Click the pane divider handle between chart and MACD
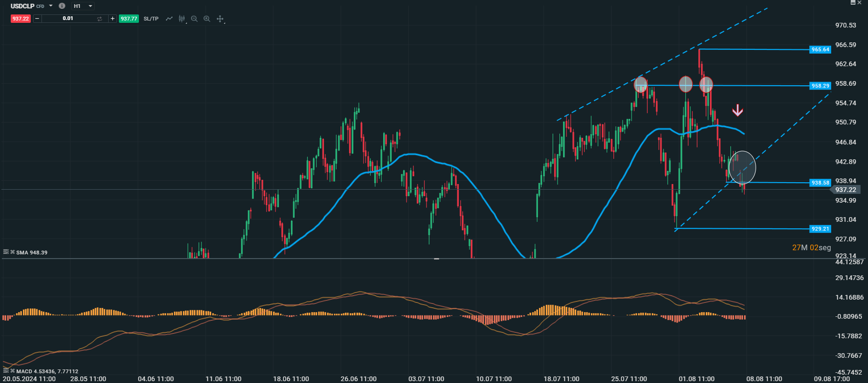868x383 pixels. tap(436, 259)
